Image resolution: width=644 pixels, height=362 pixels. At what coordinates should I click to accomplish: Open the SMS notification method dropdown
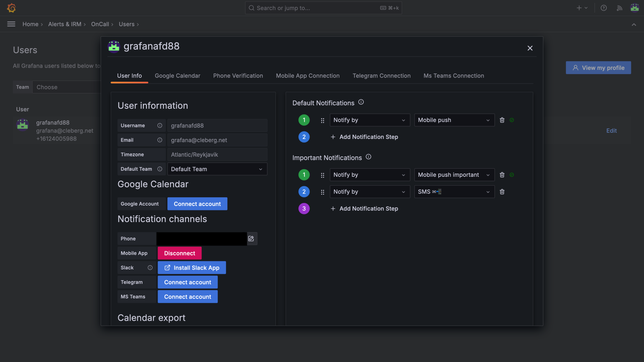454,192
